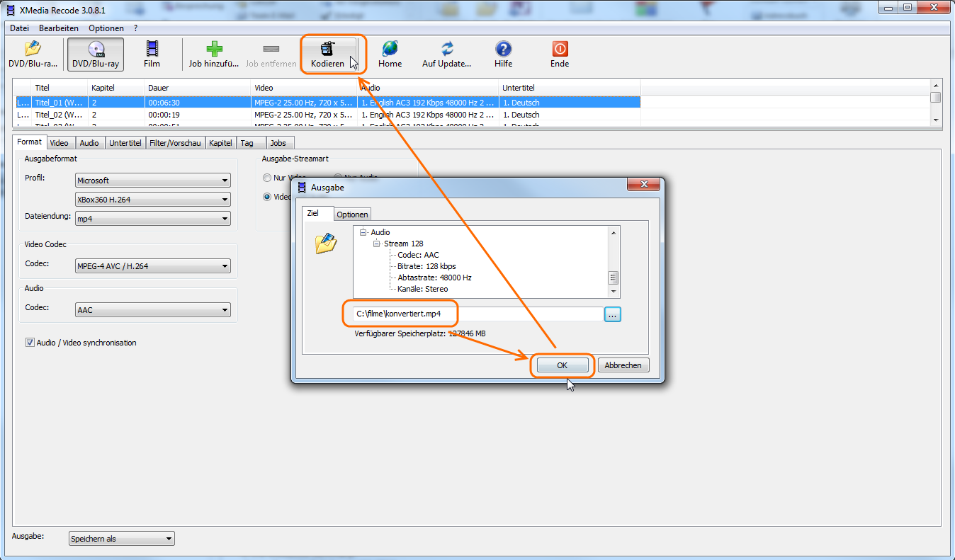
Task: Expand the Profil dropdown showing Microsoft
Action: tap(152, 181)
